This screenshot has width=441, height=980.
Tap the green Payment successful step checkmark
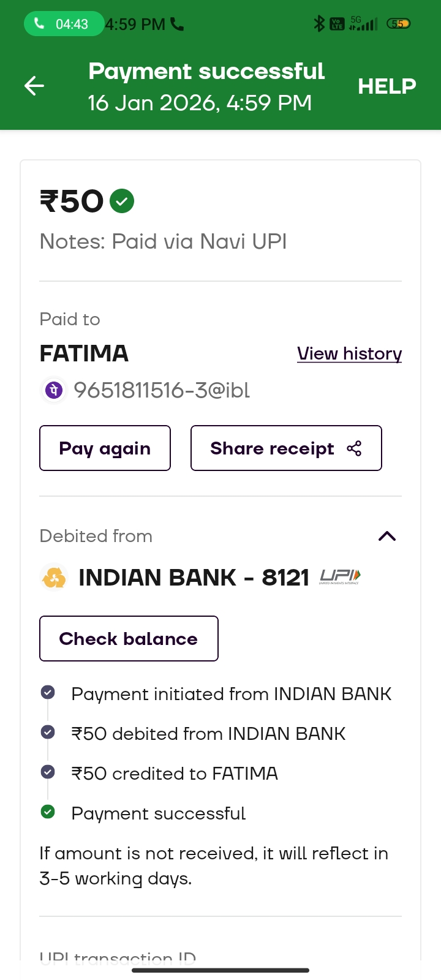coord(48,812)
